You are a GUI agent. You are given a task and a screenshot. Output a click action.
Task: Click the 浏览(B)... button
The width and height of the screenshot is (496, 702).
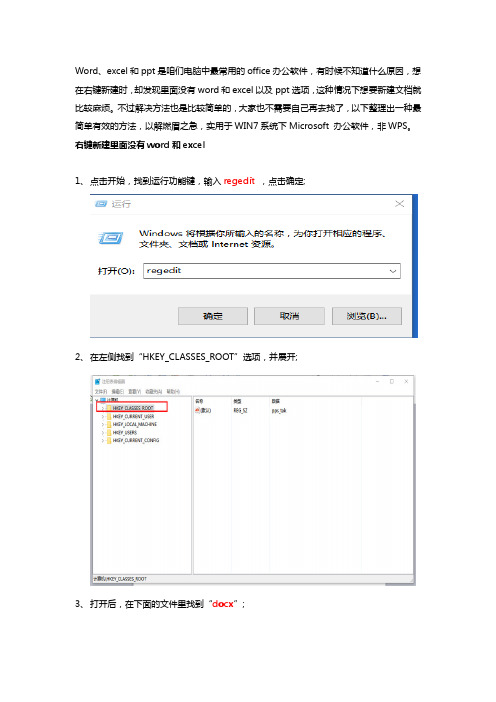367,316
